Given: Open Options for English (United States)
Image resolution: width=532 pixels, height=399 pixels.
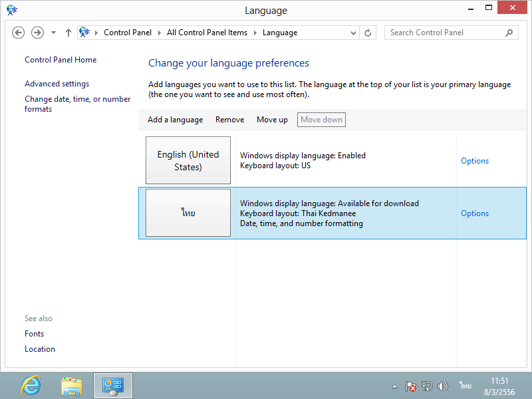Looking at the screenshot, I should (475, 161).
